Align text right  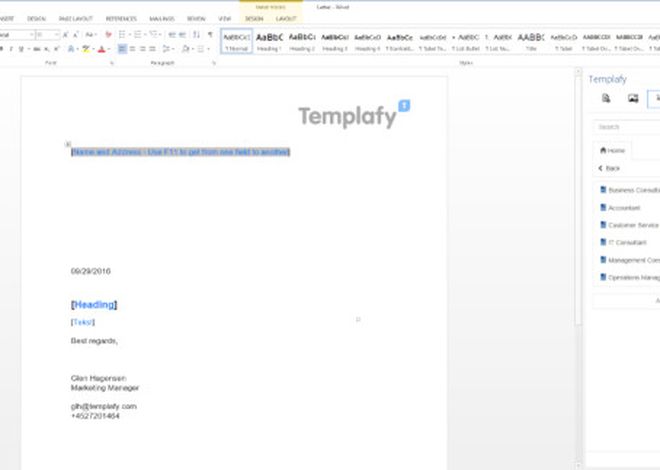pyautogui.click(x=143, y=49)
